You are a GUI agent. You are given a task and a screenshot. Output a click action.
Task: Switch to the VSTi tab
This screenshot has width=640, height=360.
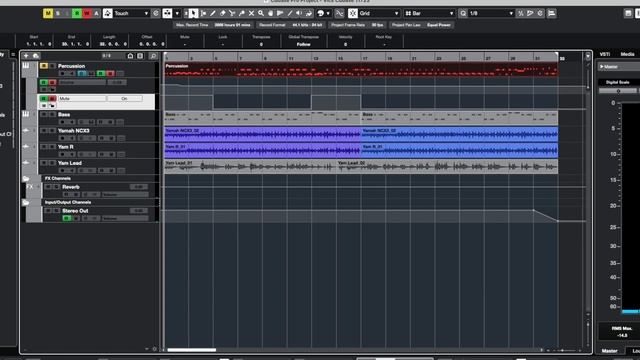point(605,54)
